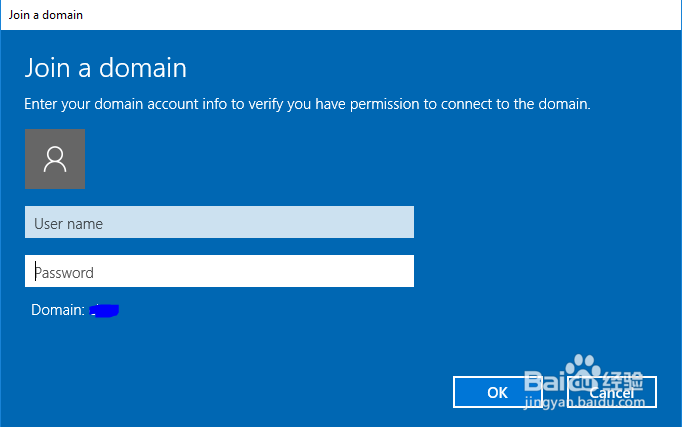Click the "Bai" watermark lettering
682x427 pixels.
click(x=542, y=382)
